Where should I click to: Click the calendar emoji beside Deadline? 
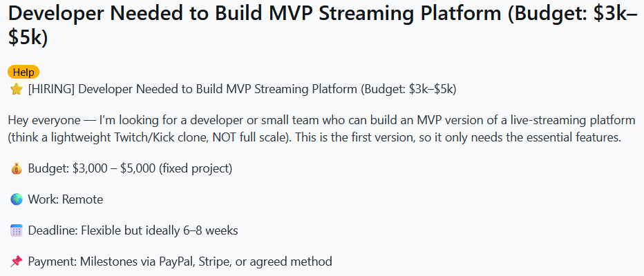(17, 230)
